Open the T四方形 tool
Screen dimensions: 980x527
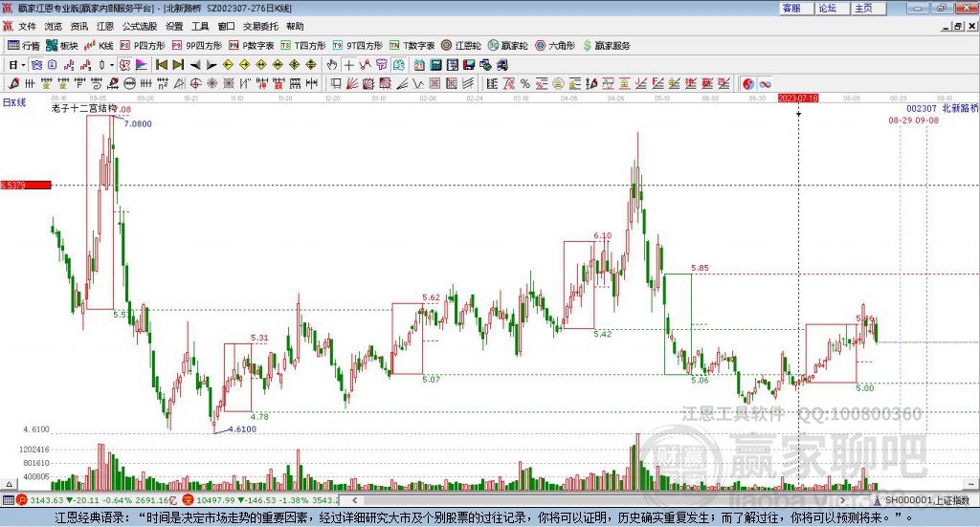coord(303,46)
